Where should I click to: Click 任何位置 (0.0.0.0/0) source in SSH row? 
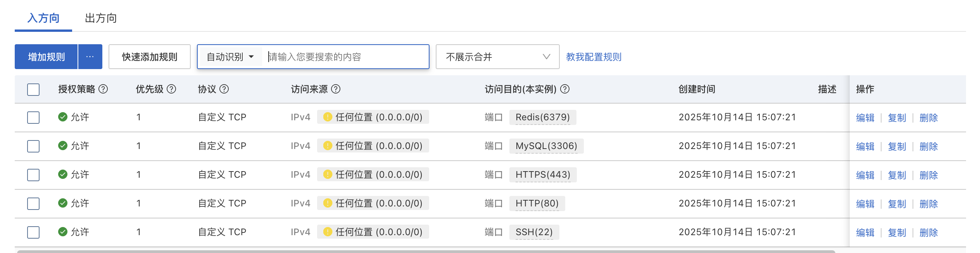(373, 232)
